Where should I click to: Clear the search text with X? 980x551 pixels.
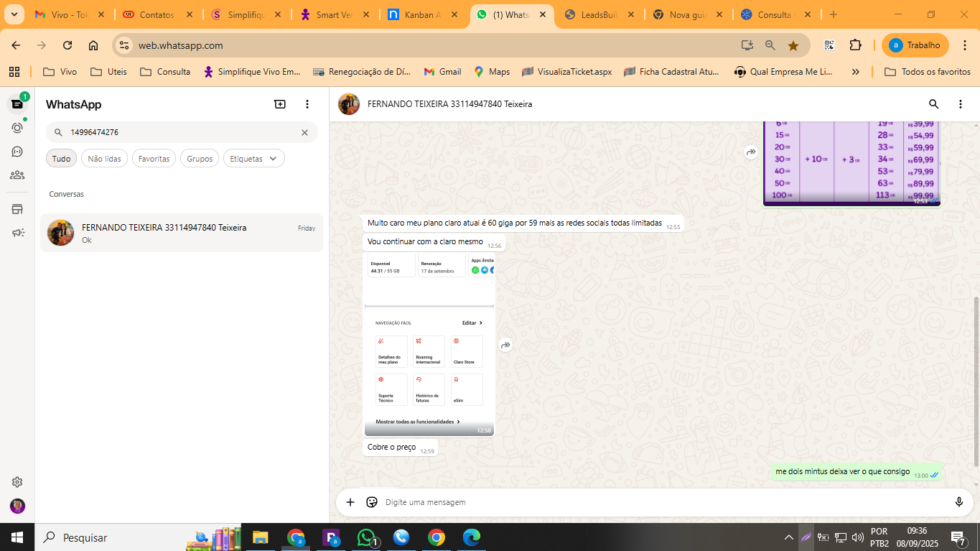pyautogui.click(x=304, y=132)
